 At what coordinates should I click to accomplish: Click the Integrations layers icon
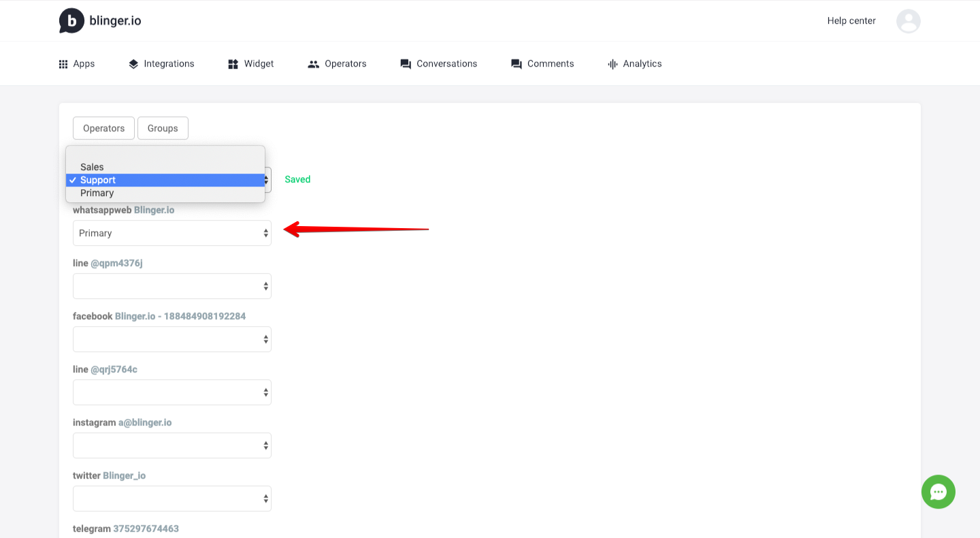pos(133,64)
